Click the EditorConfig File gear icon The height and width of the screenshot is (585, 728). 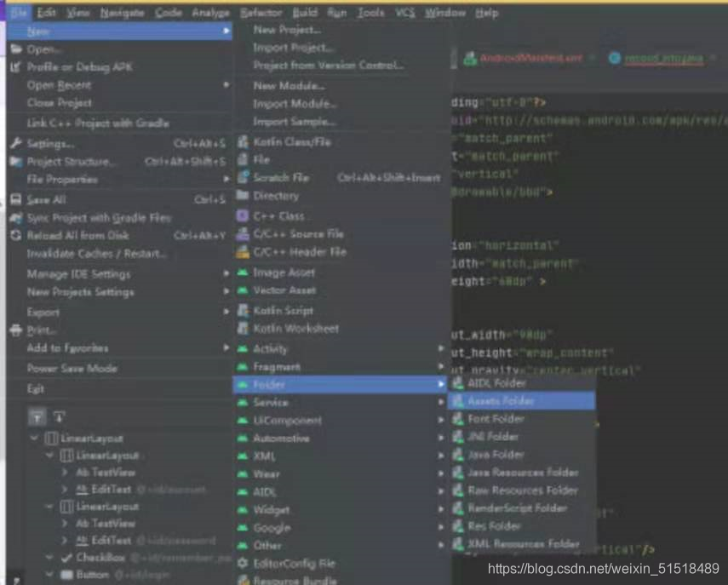point(243,563)
